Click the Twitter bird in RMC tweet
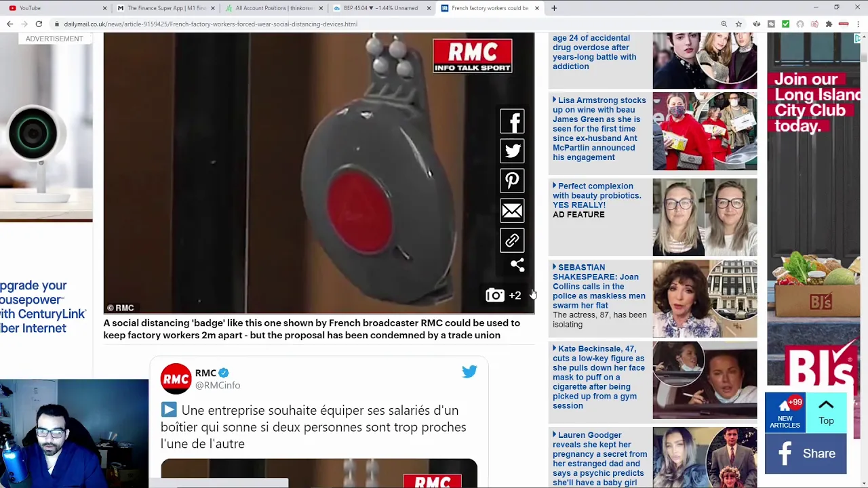Screen dimensions: 868x488 pyautogui.click(x=469, y=371)
